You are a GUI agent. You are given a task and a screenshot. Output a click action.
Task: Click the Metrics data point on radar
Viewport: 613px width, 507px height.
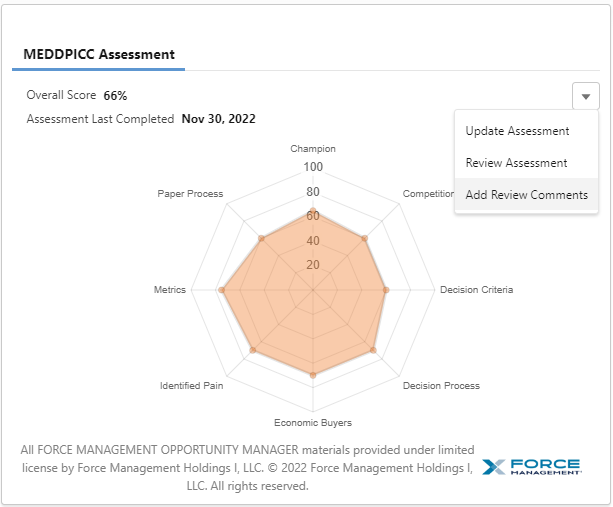pos(222,290)
